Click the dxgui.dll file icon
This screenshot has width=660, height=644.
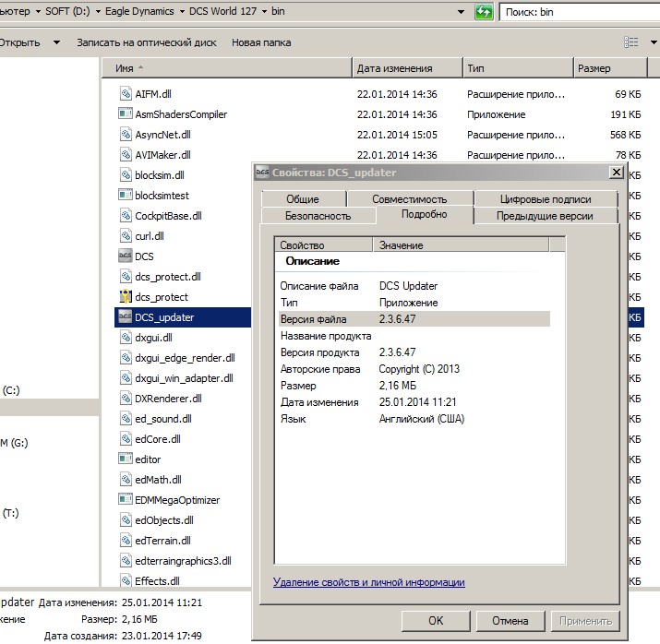click(126, 338)
